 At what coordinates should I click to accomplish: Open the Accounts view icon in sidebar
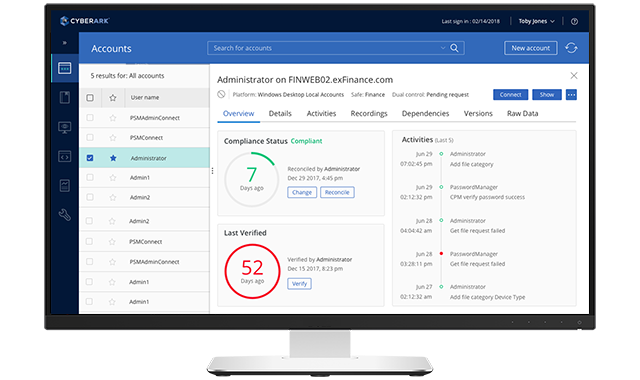coord(64,68)
